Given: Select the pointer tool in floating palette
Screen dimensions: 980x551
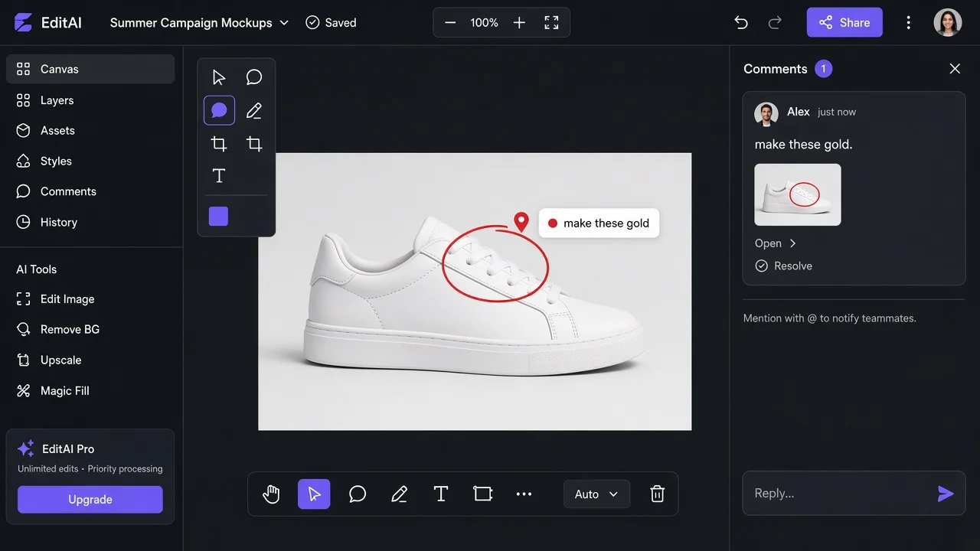Looking at the screenshot, I should (x=219, y=77).
